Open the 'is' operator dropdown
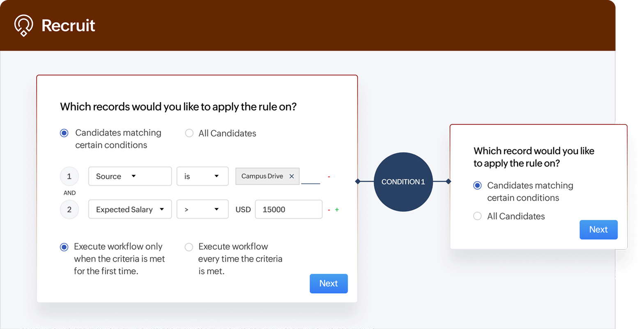 pyautogui.click(x=202, y=176)
